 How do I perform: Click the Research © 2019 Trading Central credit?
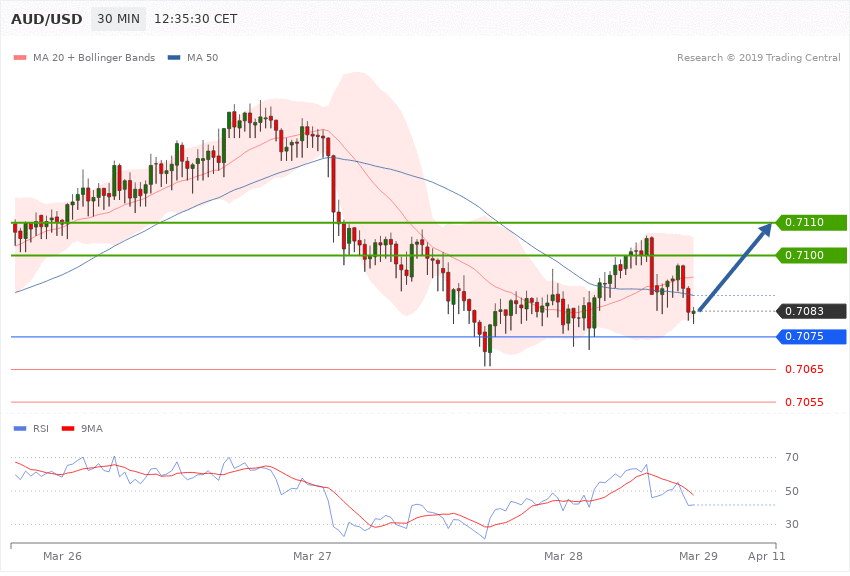[758, 58]
